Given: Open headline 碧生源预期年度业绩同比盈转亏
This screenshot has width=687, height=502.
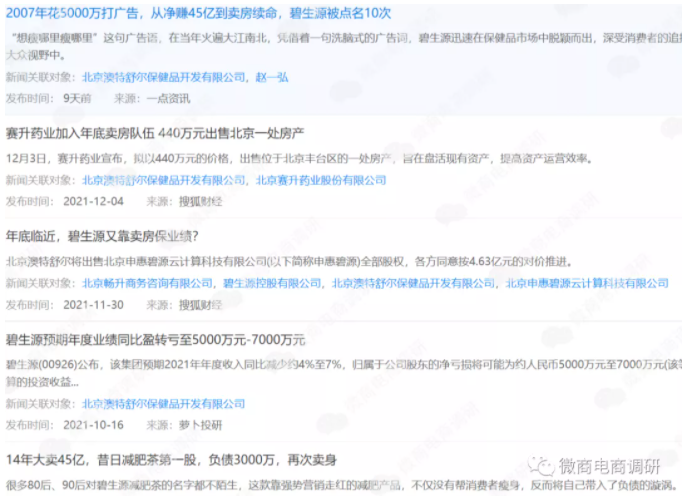Looking at the screenshot, I should (x=155, y=340).
